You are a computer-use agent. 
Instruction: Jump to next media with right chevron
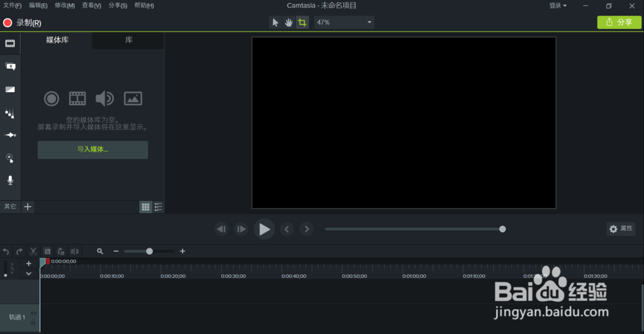pos(307,229)
